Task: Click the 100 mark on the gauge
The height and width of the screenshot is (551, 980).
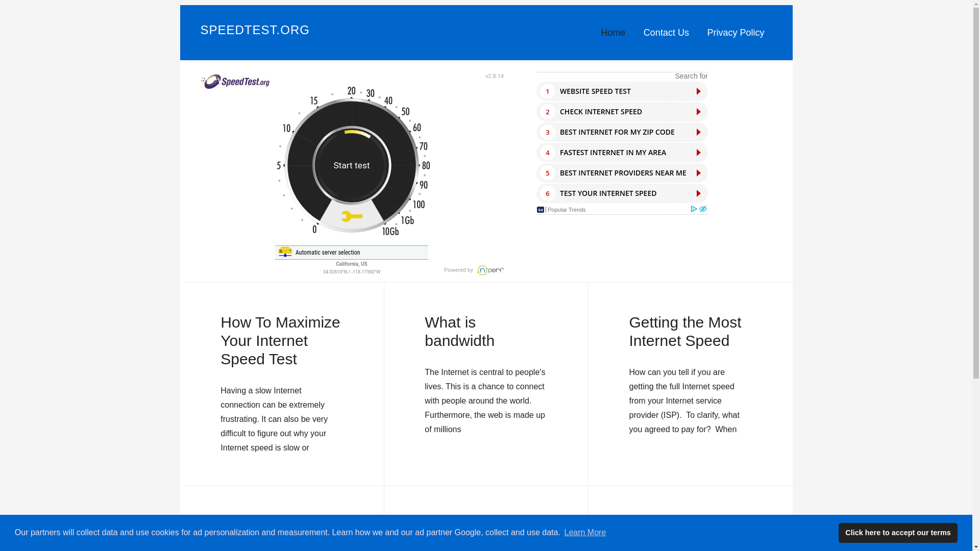Action: [x=419, y=205]
